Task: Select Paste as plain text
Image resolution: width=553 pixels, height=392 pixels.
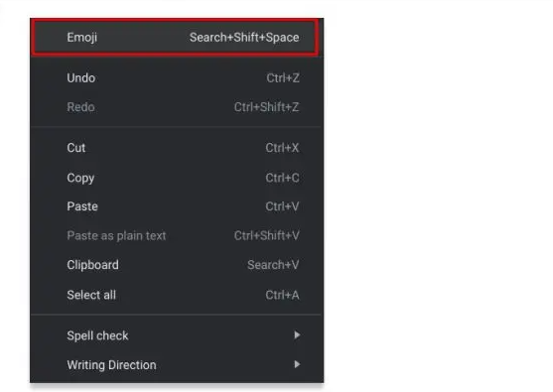Action: click(177, 235)
